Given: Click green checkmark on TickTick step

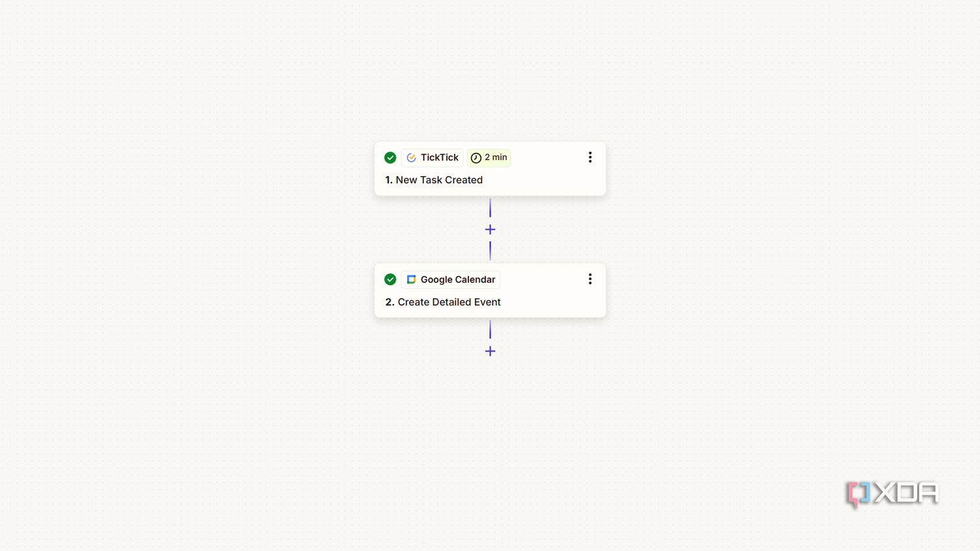Looking at the screenshot, I should click(x=390, y=157).
